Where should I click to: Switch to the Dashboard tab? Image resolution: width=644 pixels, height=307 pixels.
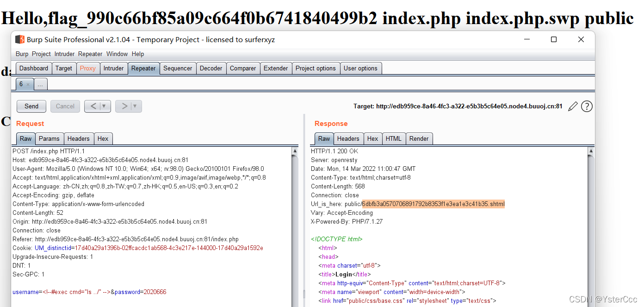coord(34,68)
